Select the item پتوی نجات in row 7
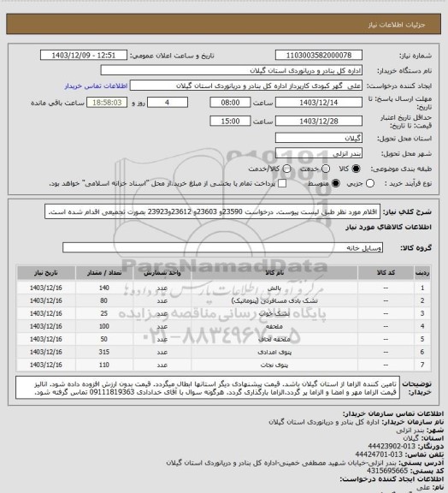 (274, 365)
